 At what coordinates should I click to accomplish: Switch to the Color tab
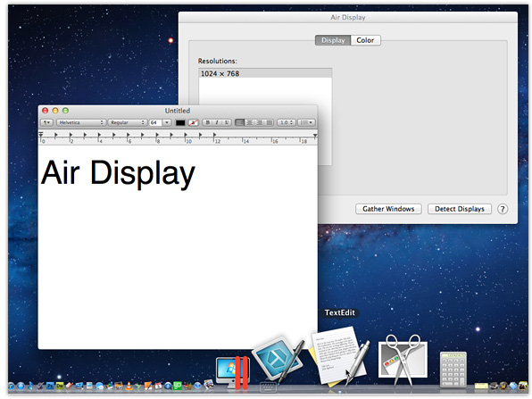(365, 40)
